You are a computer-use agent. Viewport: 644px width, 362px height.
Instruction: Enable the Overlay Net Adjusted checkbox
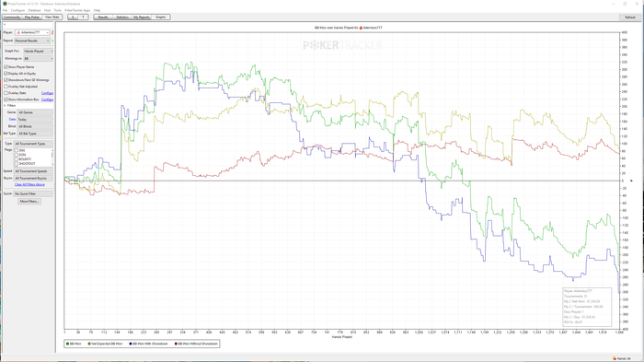pos(6,87)
